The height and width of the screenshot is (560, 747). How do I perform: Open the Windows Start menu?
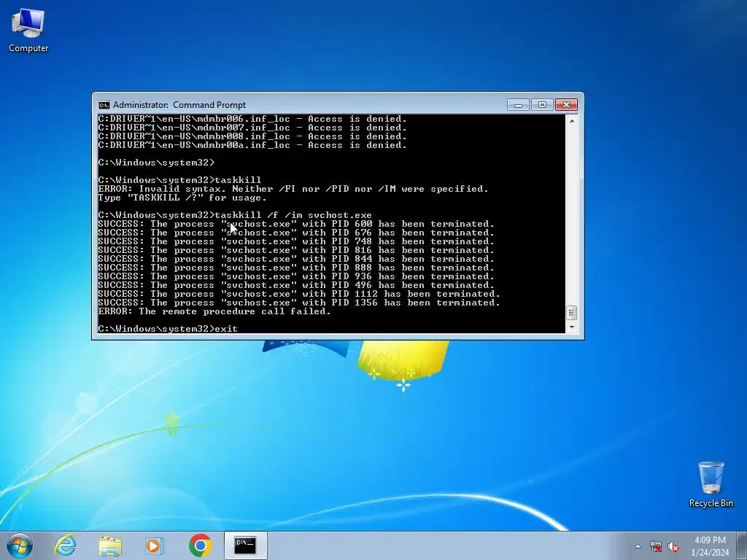pos(20,545)
